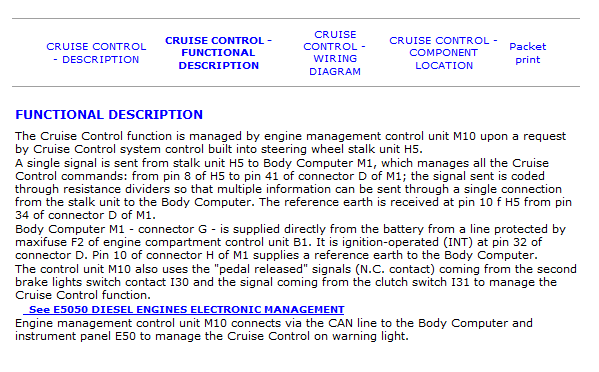The image size is (599, 372).
Task: Open the Cruise Control - Description page
Action: coord(96,53)
